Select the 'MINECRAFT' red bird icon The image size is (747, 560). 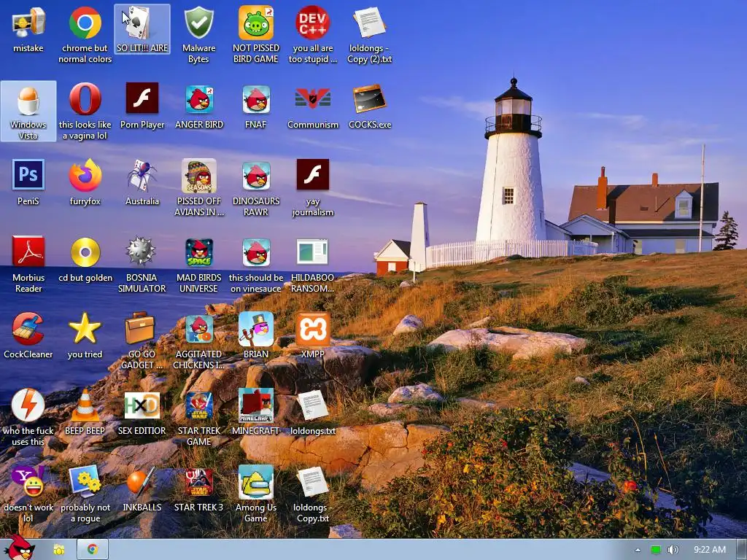coord(256,413)
